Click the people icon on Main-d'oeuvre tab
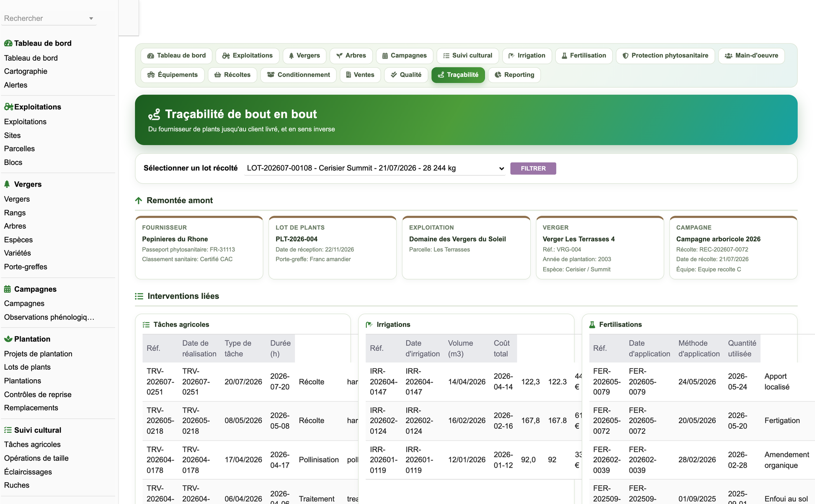Screen dimensions: 815x504 (729, 56)
